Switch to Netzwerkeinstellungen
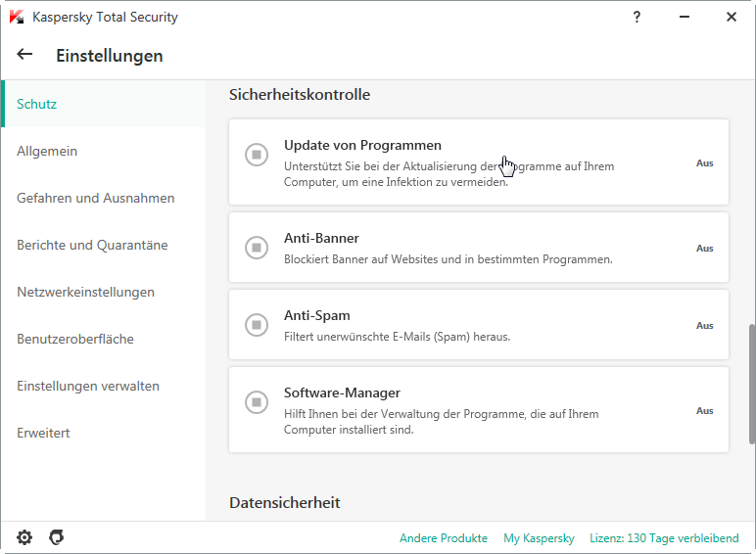756x554 pixels. tap(85, 292)
